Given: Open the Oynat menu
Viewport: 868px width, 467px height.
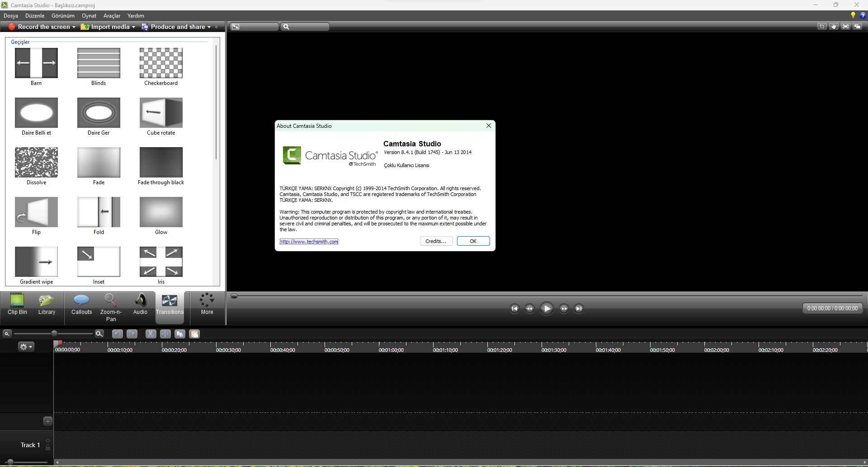Looking at the screenshot, I should (89, 16).
